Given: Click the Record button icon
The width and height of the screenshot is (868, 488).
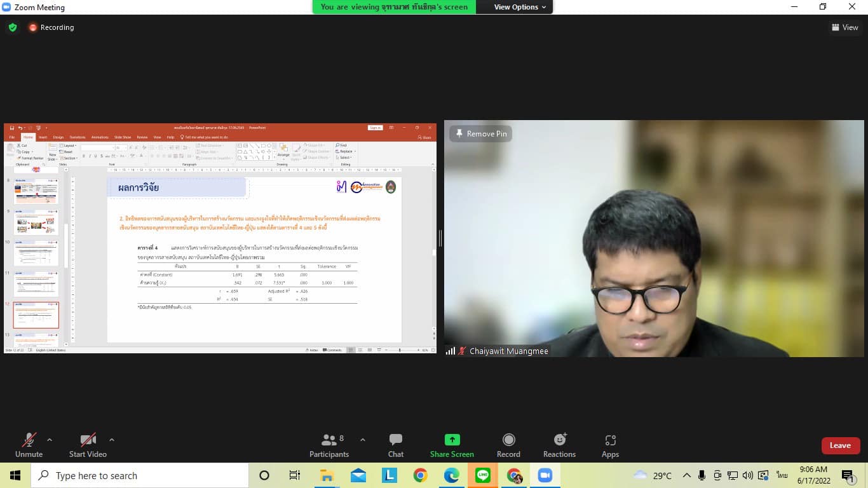Looking at the screenshot, I should point(508,440).
